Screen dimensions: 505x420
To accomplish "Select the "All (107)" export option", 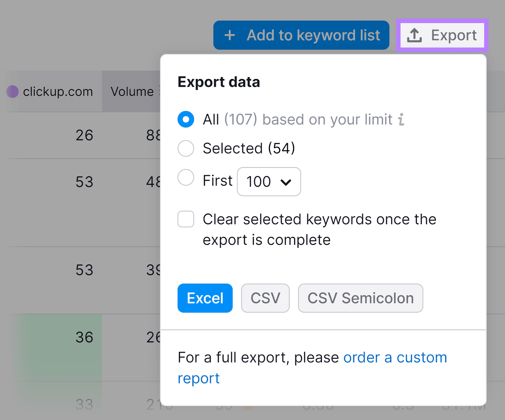I will coord(186,119).
